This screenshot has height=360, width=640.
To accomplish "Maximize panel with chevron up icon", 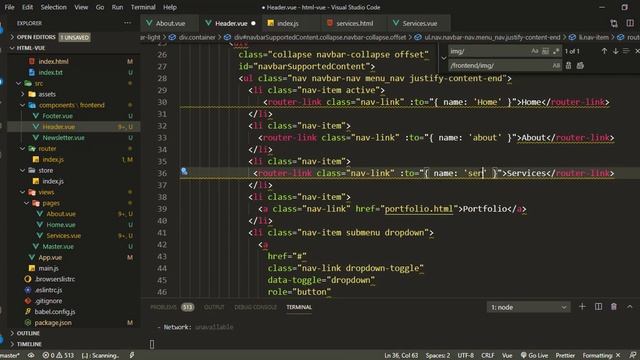I will 629,307.
